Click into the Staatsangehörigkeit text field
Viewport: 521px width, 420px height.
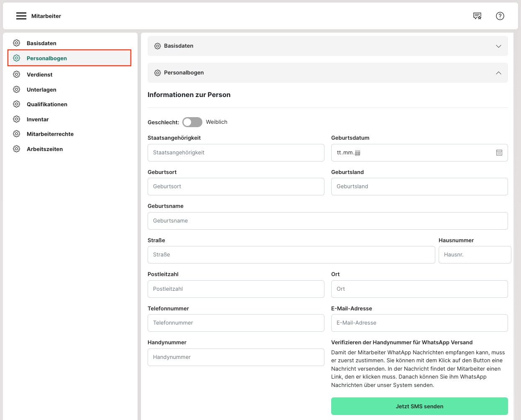pyautogui.click(x=236, y=153)
